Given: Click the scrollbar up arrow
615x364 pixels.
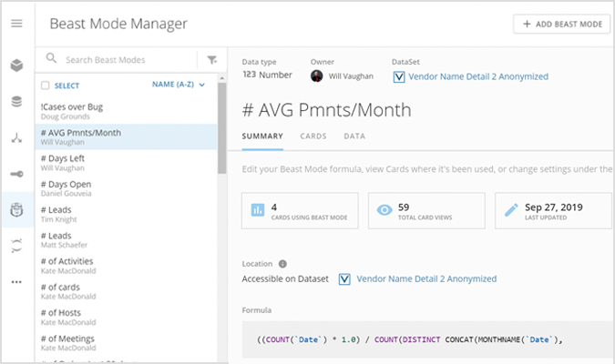Looking at the screenshot, I should tap(222, 78).
